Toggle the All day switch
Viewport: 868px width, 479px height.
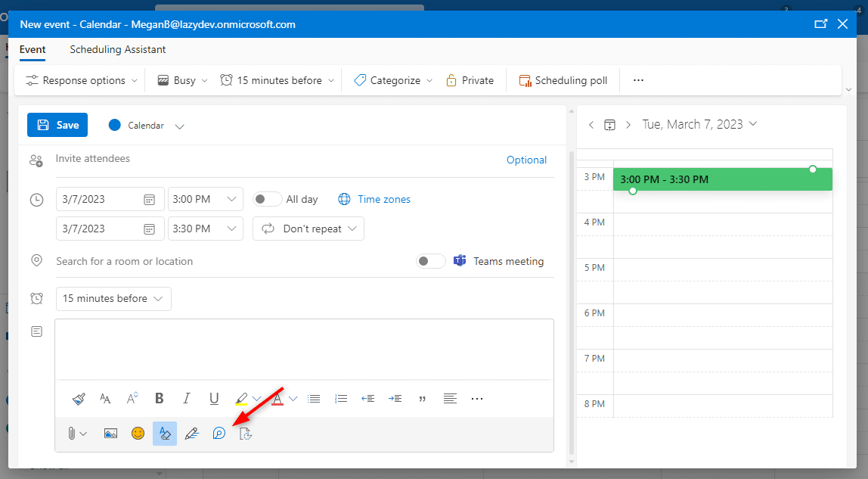(x=267, y=198)
